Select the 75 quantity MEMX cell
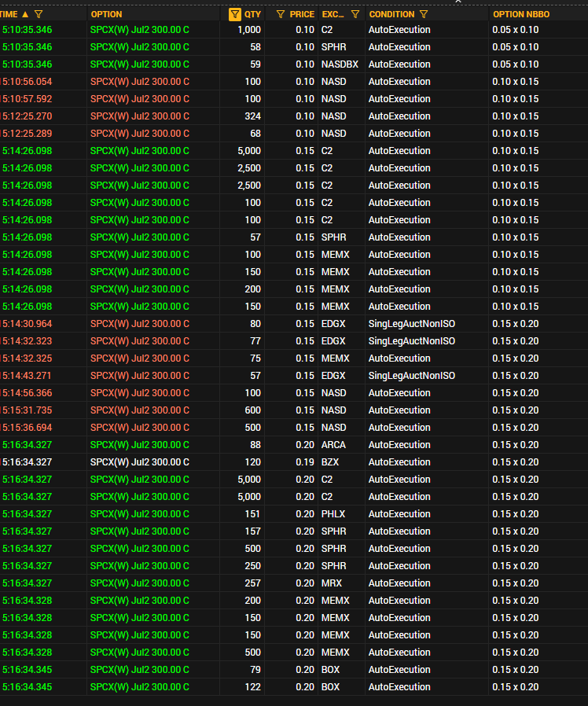This screenshot has height=706, width=588. 255,359
